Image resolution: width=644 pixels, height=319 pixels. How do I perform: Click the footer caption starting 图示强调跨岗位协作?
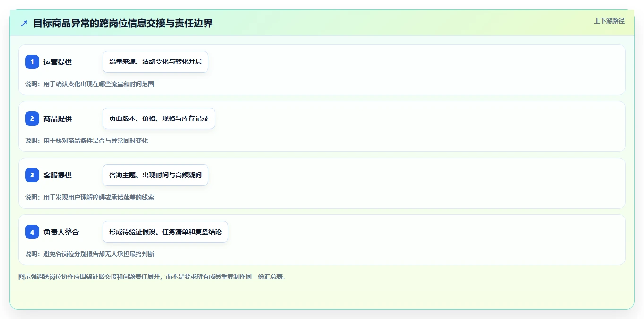tap(152, 277)
